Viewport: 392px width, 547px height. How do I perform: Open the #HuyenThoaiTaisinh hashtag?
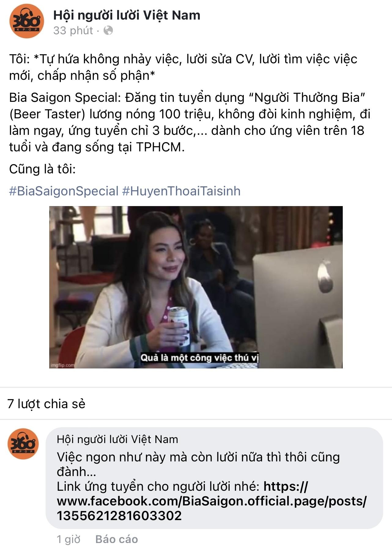(x=181, y=191)
